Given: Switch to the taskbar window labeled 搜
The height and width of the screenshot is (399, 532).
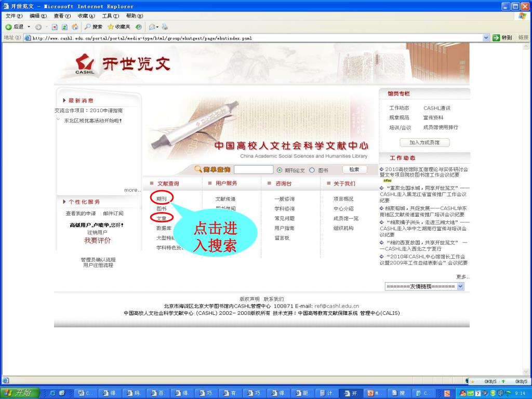Looking at the screenshot, I should point(398,393).
